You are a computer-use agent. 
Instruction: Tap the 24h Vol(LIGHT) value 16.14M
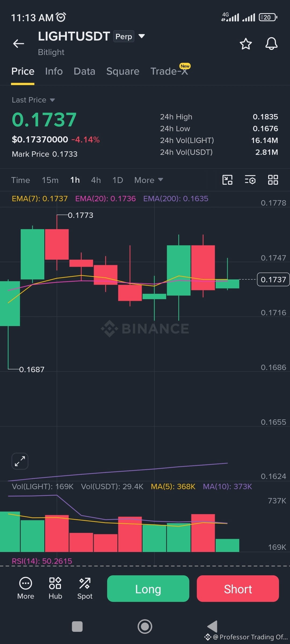pyautogui.click(x=264, y=140)
